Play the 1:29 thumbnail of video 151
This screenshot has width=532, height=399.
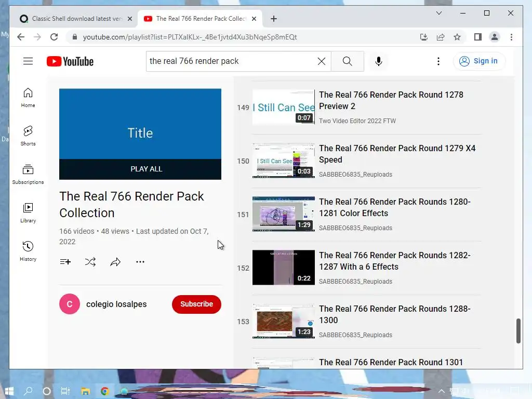(284, 214)
